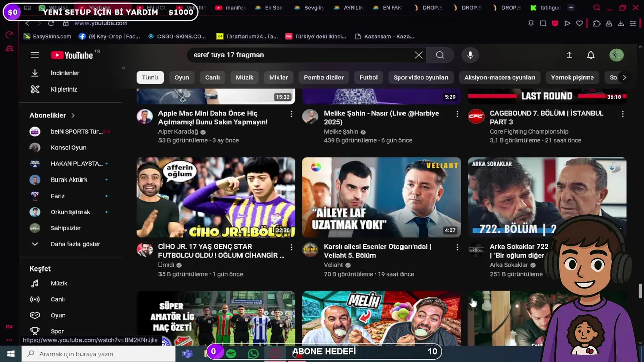
Task: Select the Futbol filter chip
Action: point(368,77)
